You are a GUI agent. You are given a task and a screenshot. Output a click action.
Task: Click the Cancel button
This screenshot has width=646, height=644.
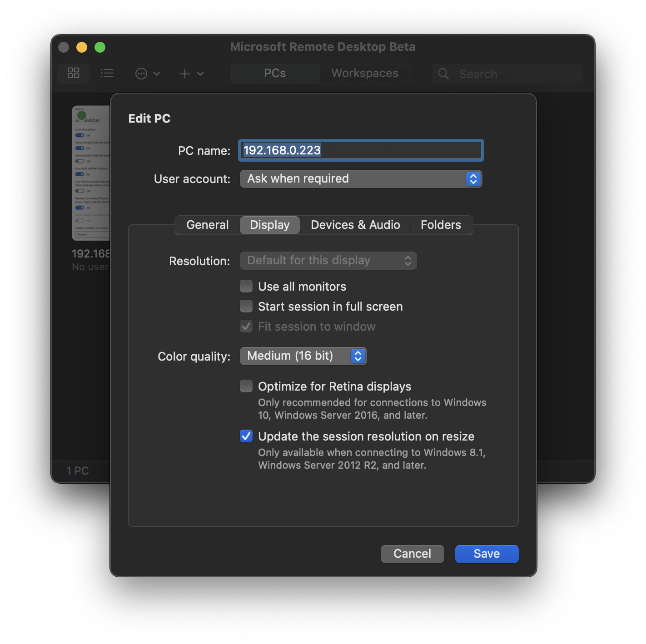412,554
